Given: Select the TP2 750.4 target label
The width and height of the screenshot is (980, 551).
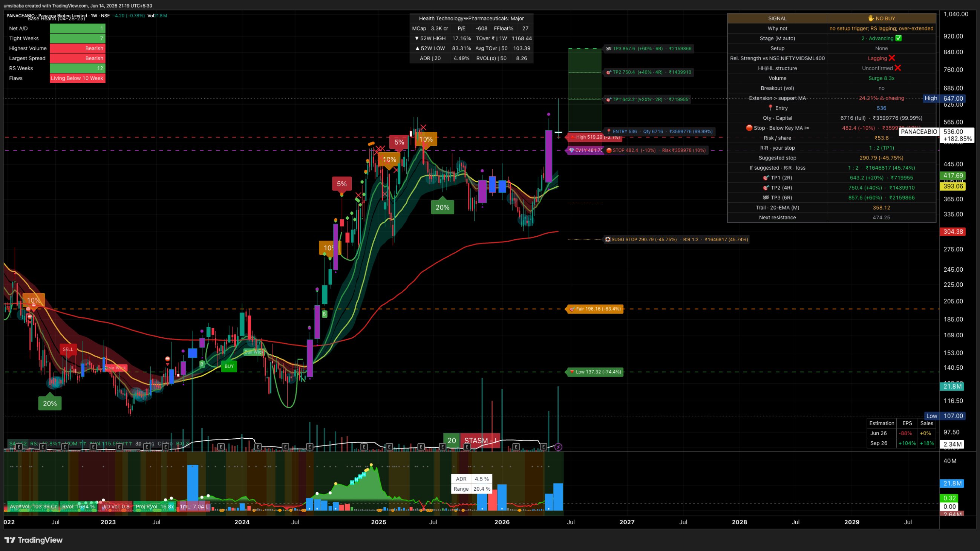Looking at the screenshot, I should coord(648,72).
